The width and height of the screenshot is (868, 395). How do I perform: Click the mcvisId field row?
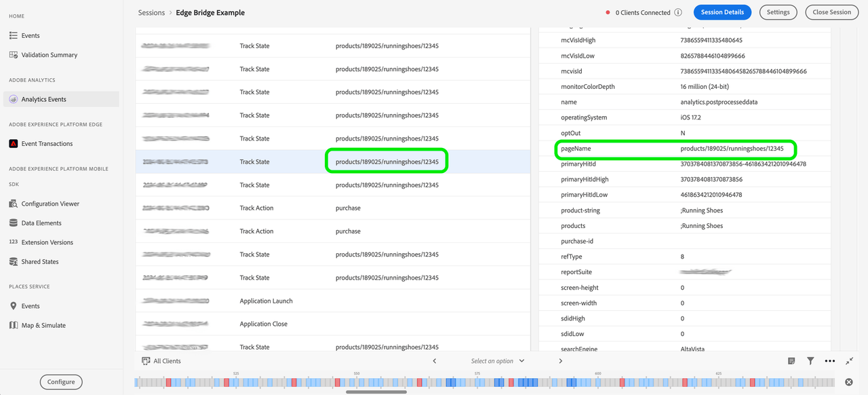coord(685,71)
